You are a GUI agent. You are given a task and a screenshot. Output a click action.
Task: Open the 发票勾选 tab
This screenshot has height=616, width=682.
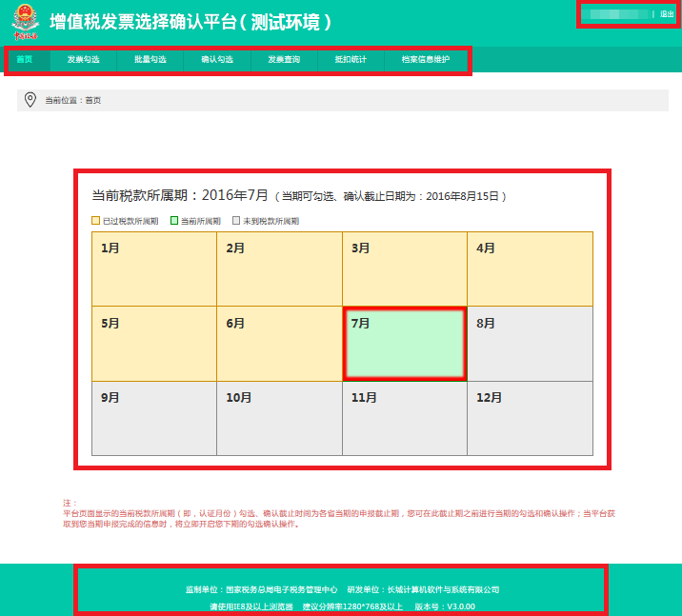(84, 60)
